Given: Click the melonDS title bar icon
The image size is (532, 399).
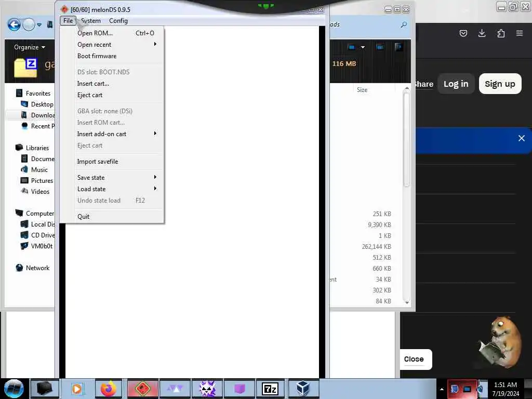Looking at the screenshot, I should [x=64, y=9].
